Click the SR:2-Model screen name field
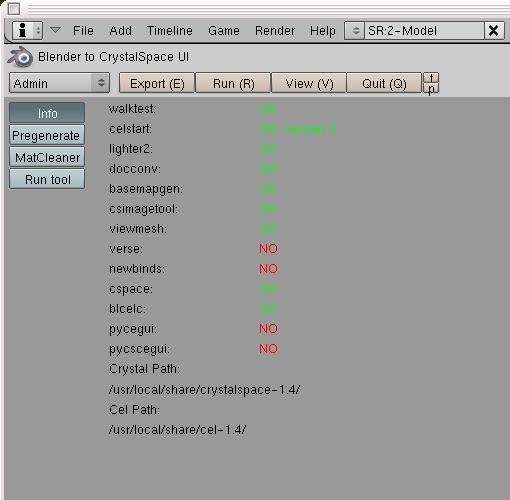Image resolution: width=510 pixels, height=500 pixels. [x=424, y=31]
